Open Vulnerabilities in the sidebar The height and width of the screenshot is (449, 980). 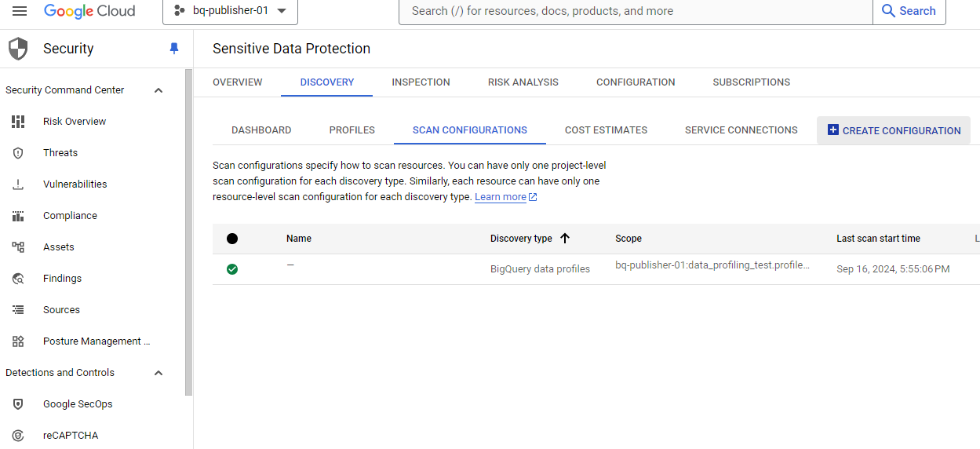[x=75, y=184]
